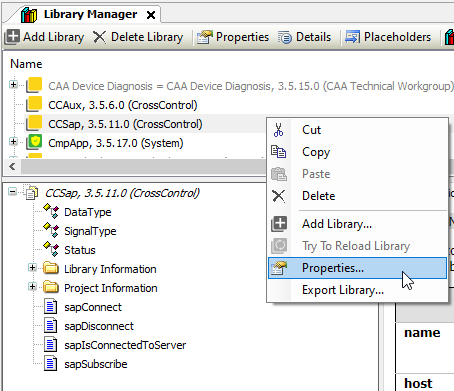Open the Status enum item

click(x=80, y=250)
